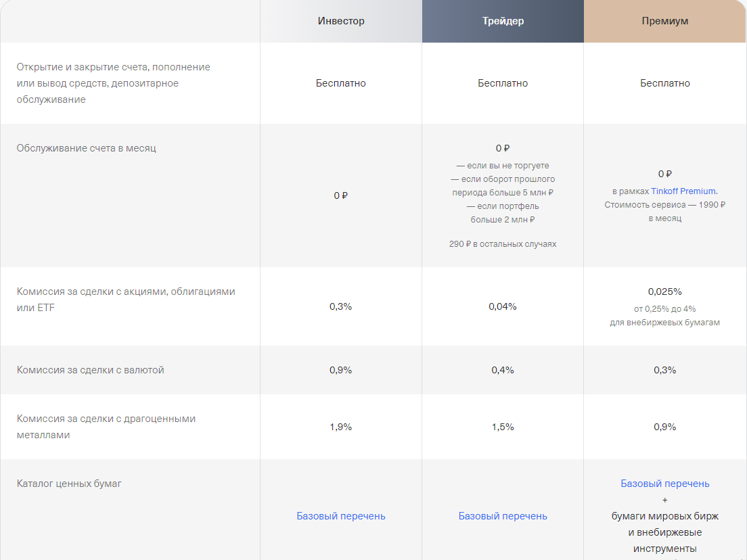747x560 pixels.
Task: Select the Инвестор tariff column header
Action: pyautogui.click(x=341, y=21)
